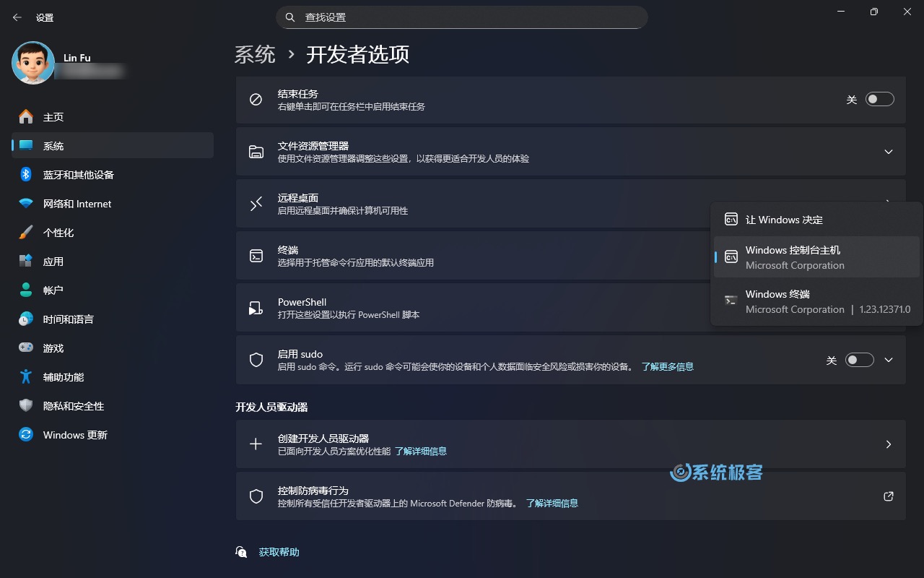Click the time and language globe icon
Screen dimensions: 924x578
(26, 319)
